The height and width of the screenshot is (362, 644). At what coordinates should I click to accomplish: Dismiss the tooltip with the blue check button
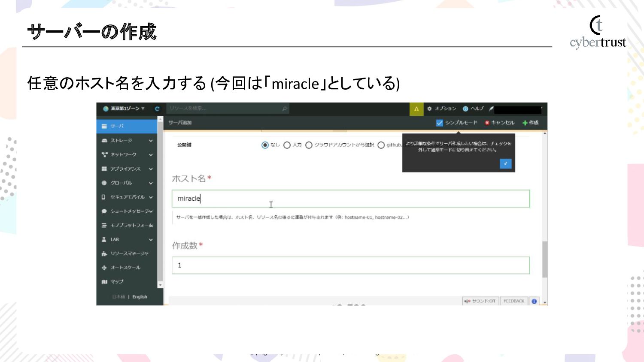(x=506, y=163)
